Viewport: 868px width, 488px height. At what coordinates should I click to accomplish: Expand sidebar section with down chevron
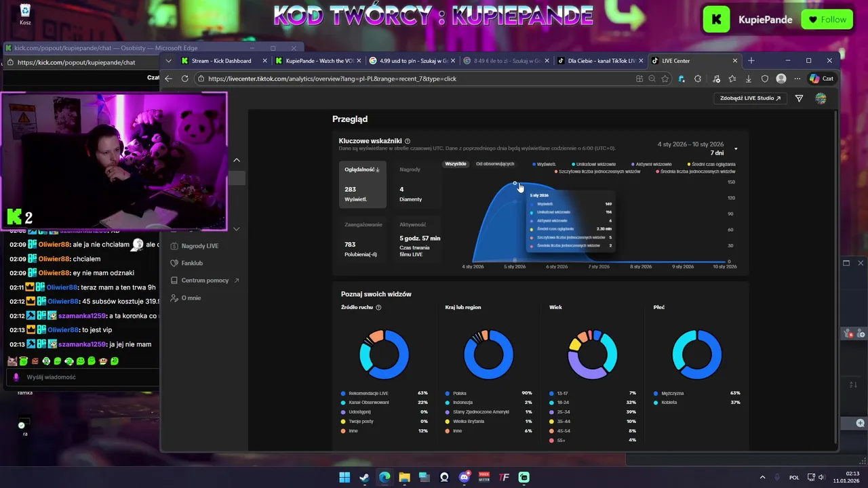tap(237, 229)
